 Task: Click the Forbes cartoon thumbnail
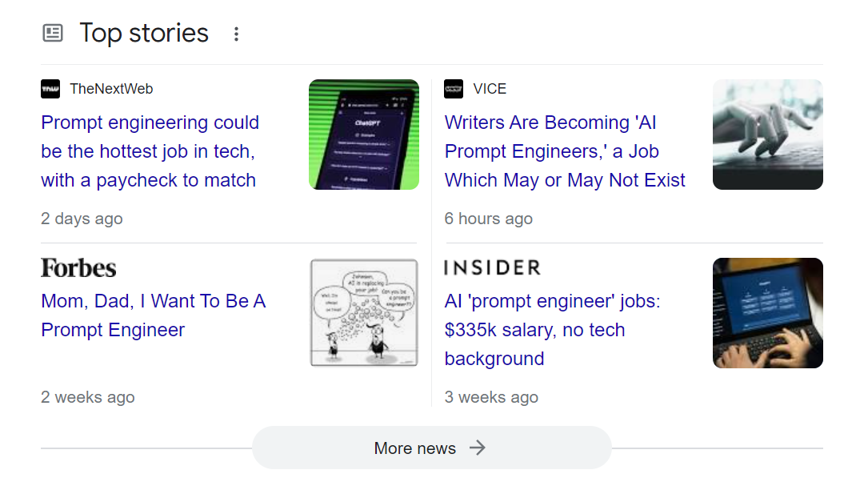click(364, 313)
